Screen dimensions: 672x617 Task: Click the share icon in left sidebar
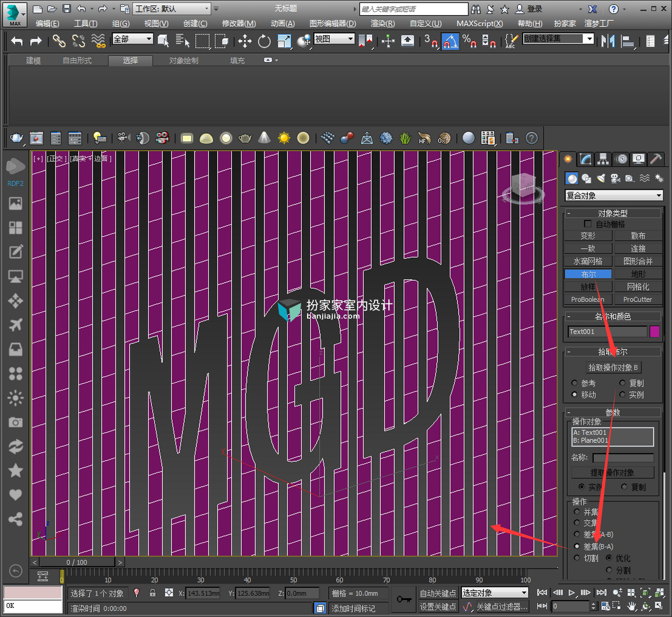[16, 519]
